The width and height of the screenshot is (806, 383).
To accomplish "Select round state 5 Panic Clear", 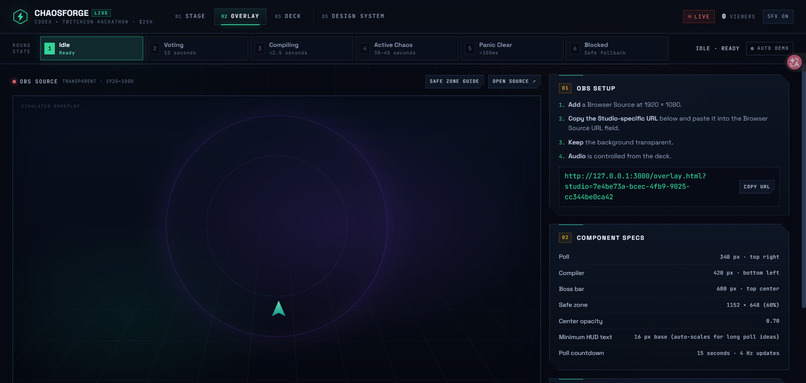I will pyautogui.click(x=512, y=48).
